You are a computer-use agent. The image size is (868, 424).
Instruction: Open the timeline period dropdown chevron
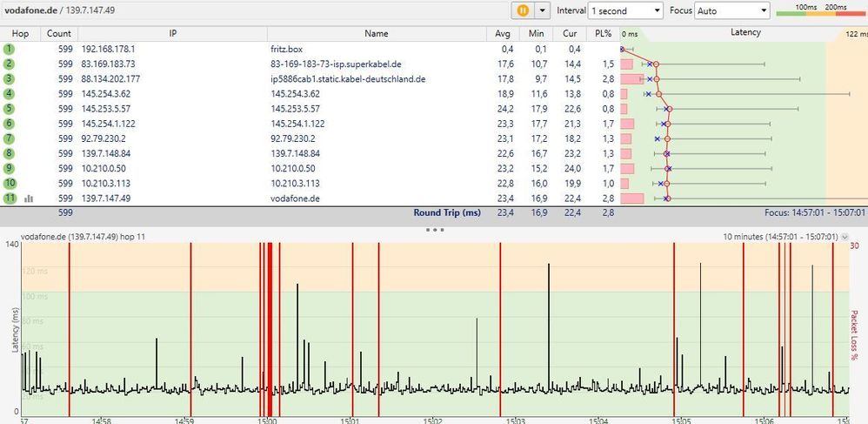tap(845, 237)
